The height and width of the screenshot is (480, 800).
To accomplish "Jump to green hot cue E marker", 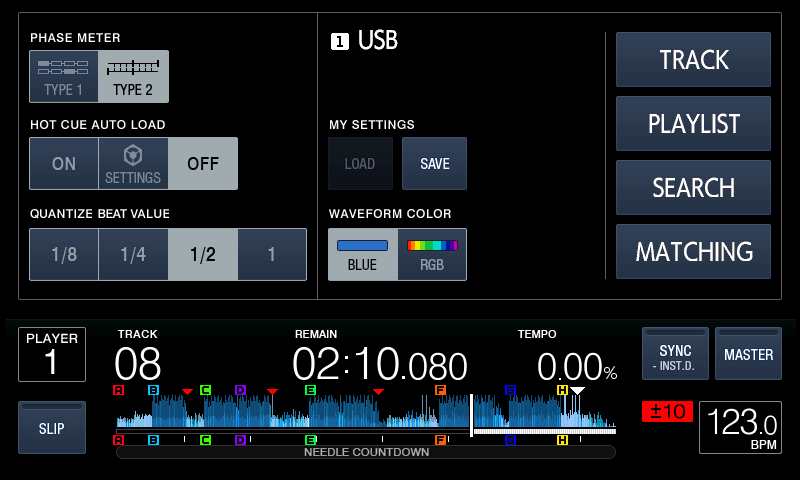I will coord(310,390).
